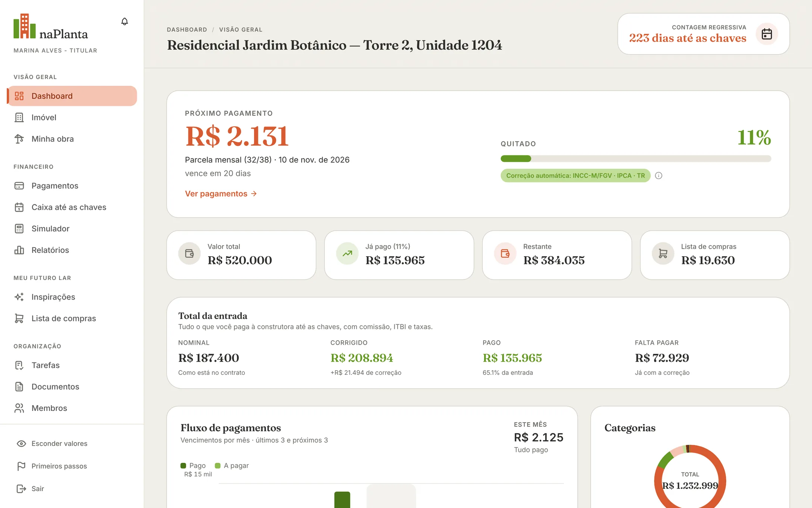Open Primeiros passos guide
The height and width of the screenshot is (508, 812).
pyautogui.click(x=52, y=466)
